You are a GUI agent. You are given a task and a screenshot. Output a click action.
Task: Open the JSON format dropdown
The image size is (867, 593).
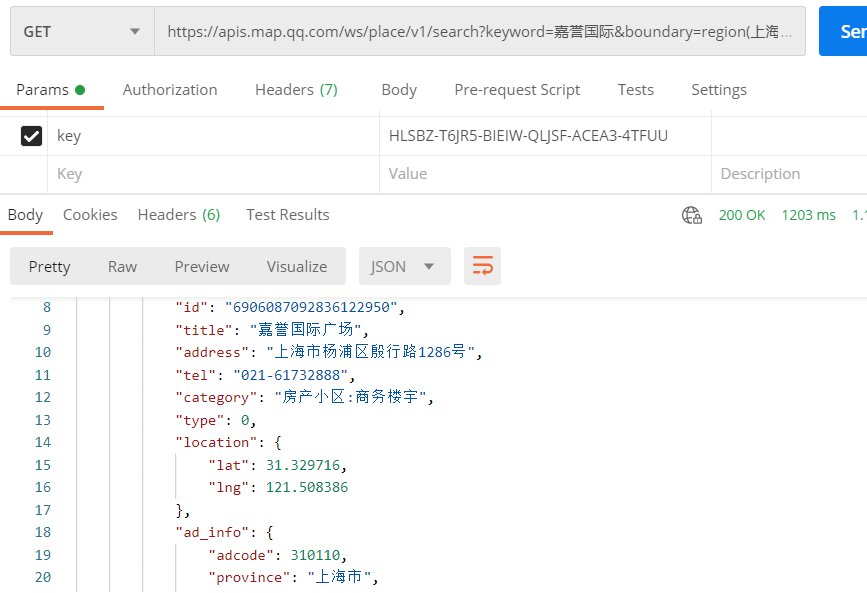pyautogui.click(x=405, y=267)
